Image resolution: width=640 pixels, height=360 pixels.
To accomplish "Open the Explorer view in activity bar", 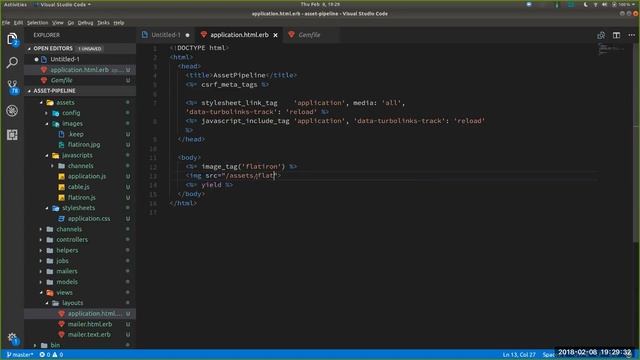I will (12, 39).
